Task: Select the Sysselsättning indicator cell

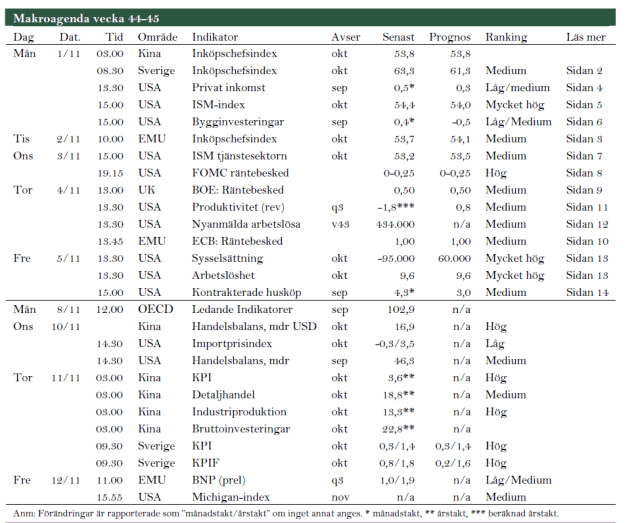Action: 229,258
